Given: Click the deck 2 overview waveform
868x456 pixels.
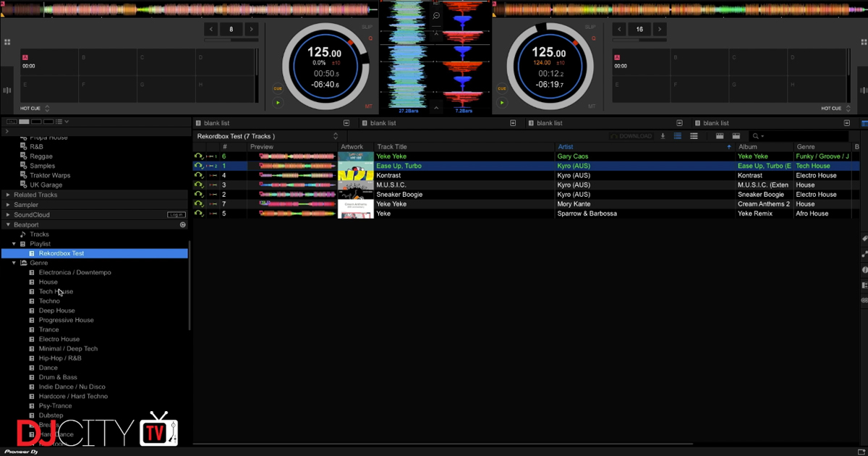Looking at the screenshot, I should (681, 9).
